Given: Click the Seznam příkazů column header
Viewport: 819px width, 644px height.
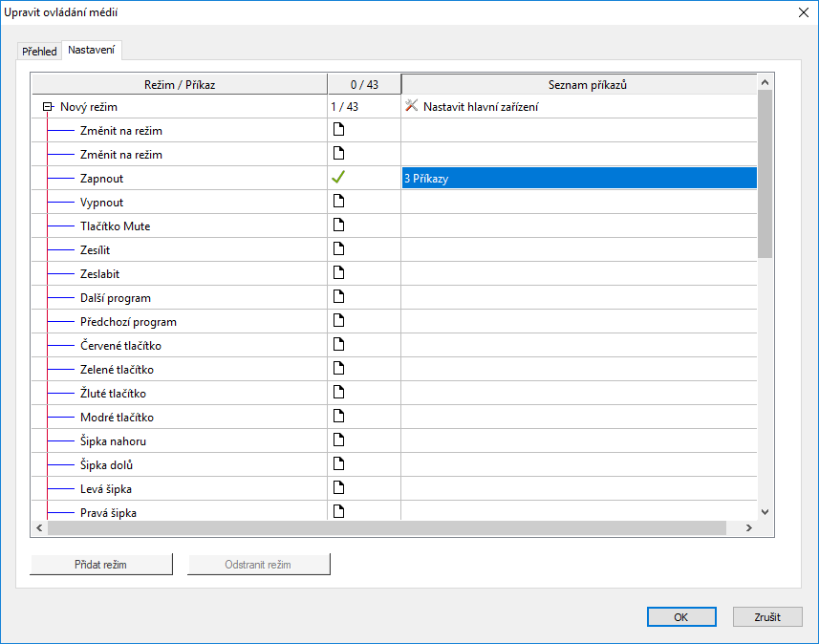Looking at the screenshot, I should point(587,85).
